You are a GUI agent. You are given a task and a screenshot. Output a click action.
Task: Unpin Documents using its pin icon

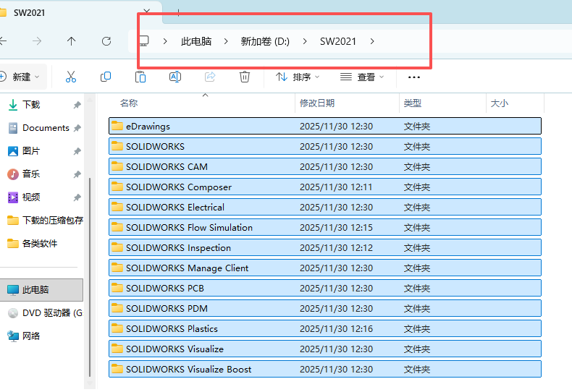point(77,128)
